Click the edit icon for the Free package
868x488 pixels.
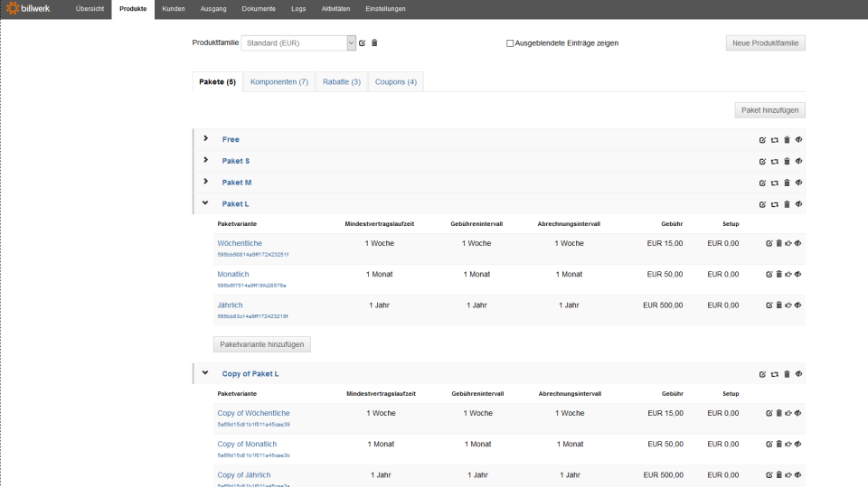(762, 139)
